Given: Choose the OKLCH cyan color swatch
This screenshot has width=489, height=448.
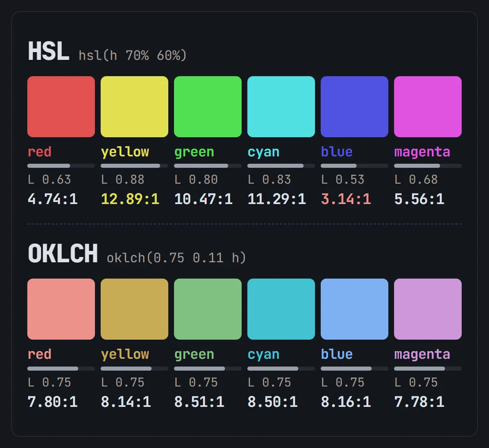Looking at the screenshot, I should click(281, 309).
